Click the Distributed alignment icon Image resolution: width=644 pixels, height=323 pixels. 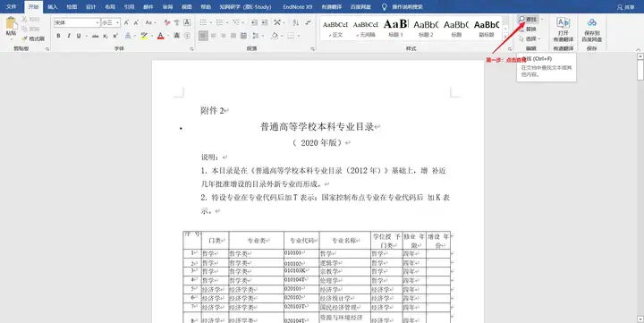(x=243, y=36)
